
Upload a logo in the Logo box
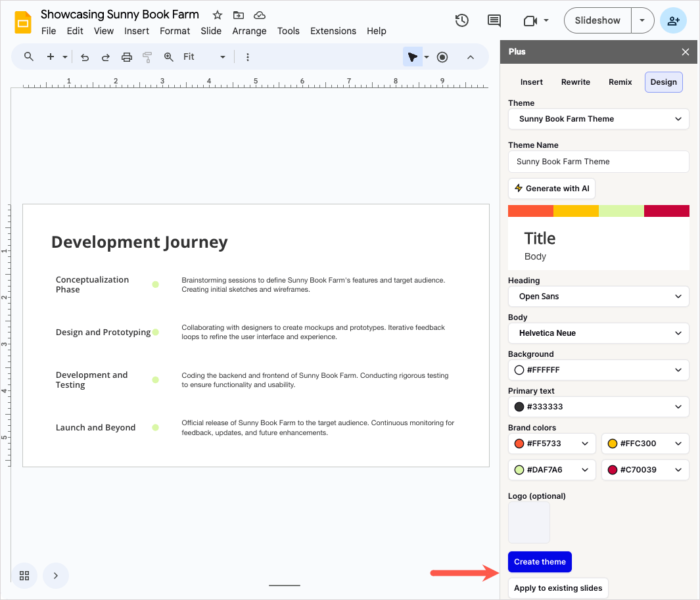(x=529, y=522)
